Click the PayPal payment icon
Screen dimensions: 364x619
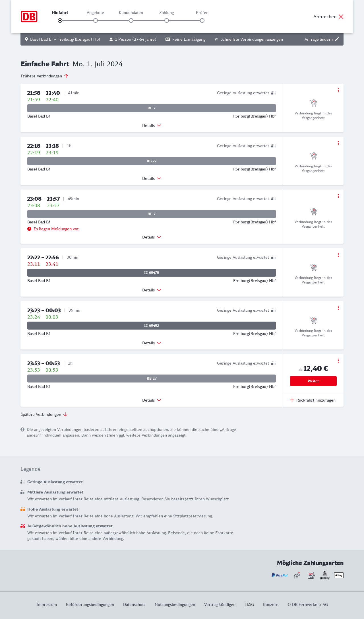click(x=280, y=575)
